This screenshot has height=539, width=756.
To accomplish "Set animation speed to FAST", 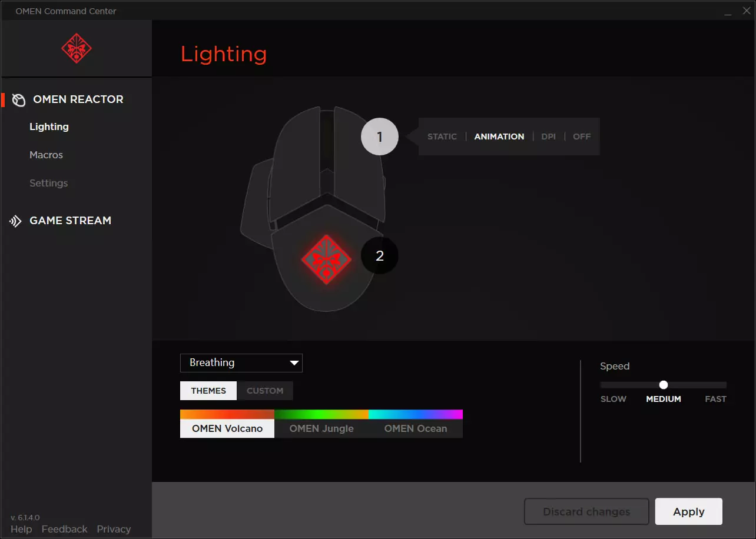I will coord(716,399).
